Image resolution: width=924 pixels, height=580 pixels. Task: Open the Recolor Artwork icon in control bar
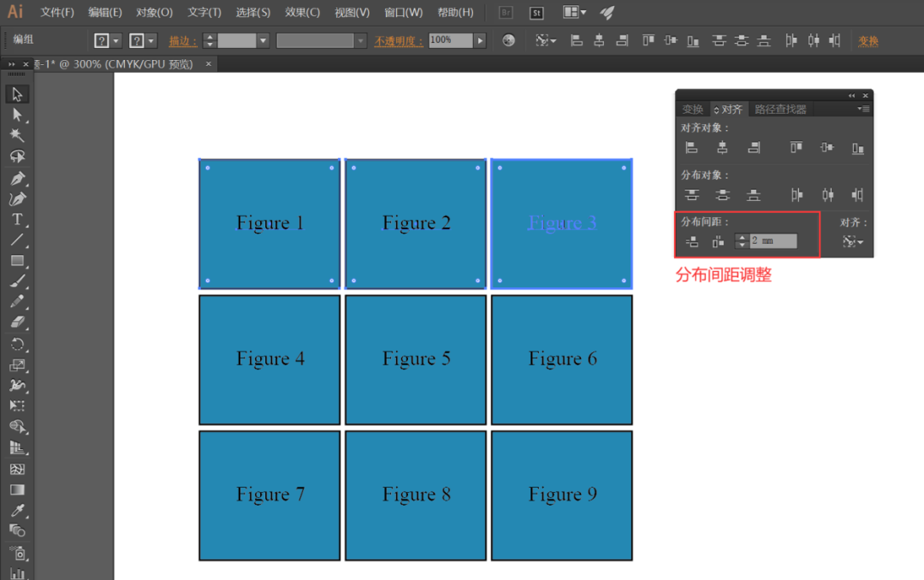[508, 40]
